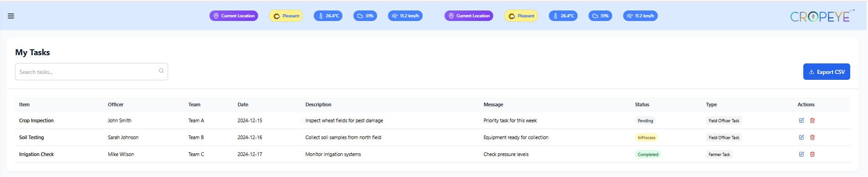868x177 pixels.
Task: Click the first Current Location pill
Action: tap(234, 16)
